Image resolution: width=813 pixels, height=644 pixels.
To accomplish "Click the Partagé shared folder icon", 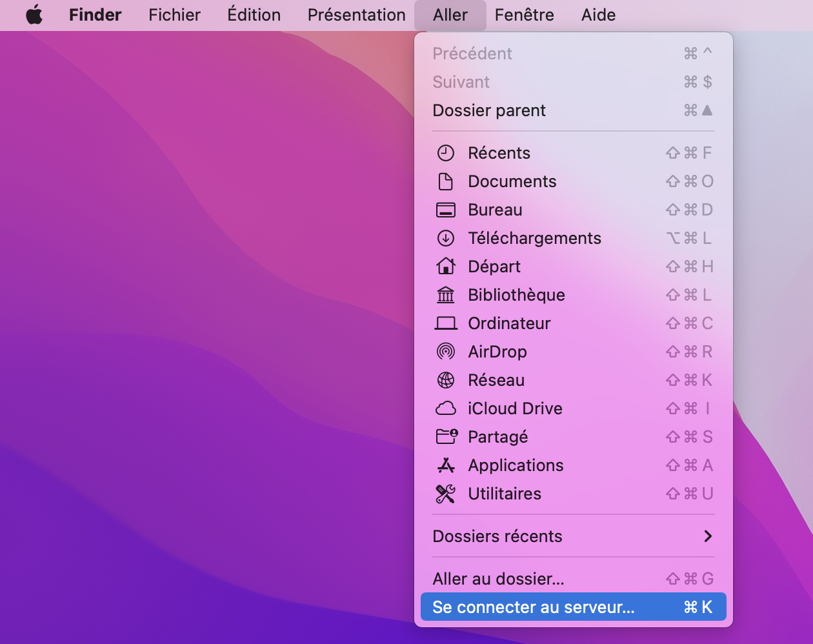I will [x=447, y=437].
